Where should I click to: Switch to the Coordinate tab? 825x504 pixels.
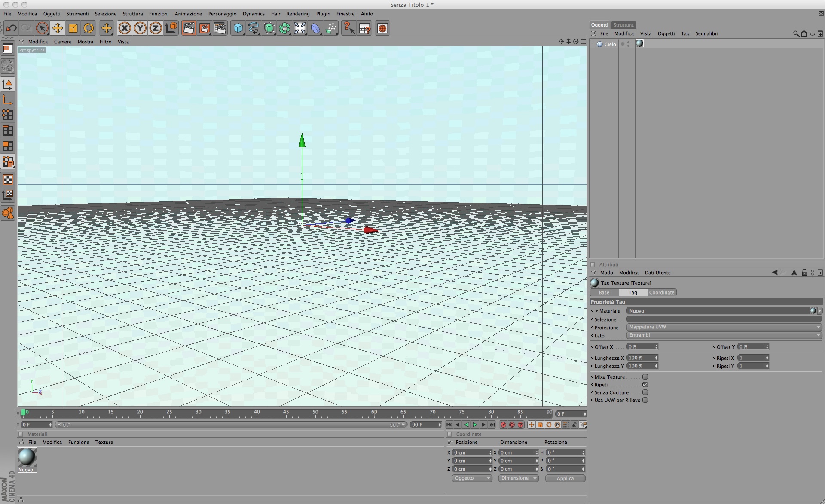(661, 292)
